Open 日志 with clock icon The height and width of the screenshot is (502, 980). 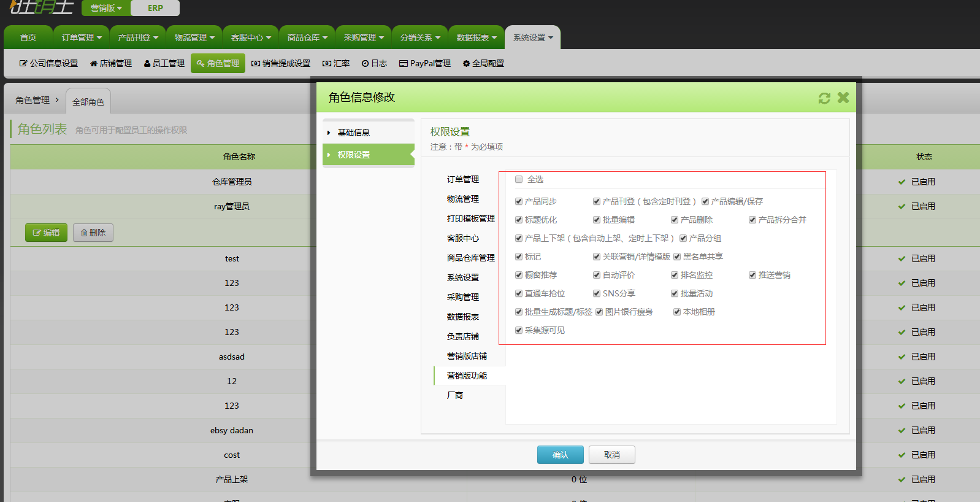(x=374, y=63)
